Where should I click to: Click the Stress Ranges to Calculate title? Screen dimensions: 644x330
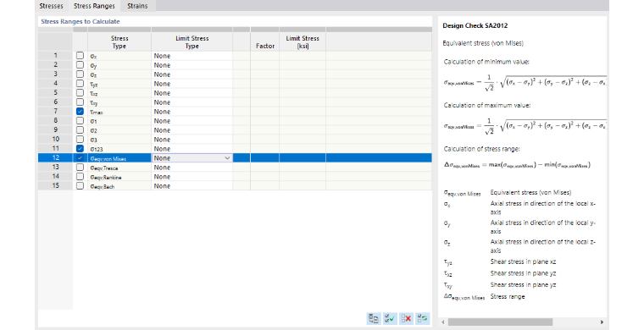pos(80,21)
